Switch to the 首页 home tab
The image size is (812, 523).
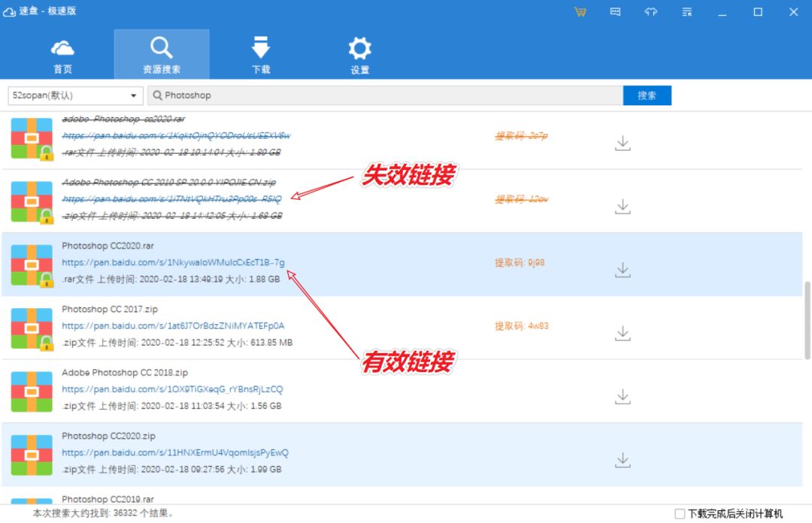63,53
